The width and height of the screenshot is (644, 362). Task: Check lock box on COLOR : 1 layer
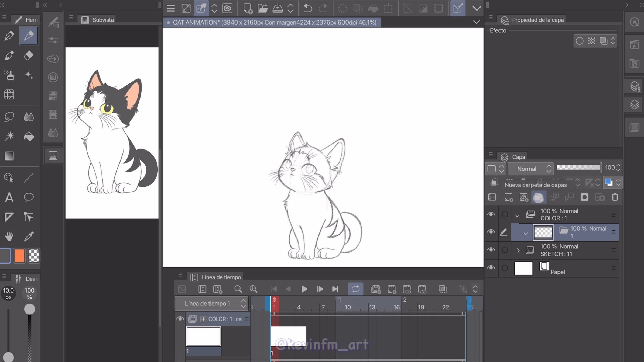click(x=505, y=214)
